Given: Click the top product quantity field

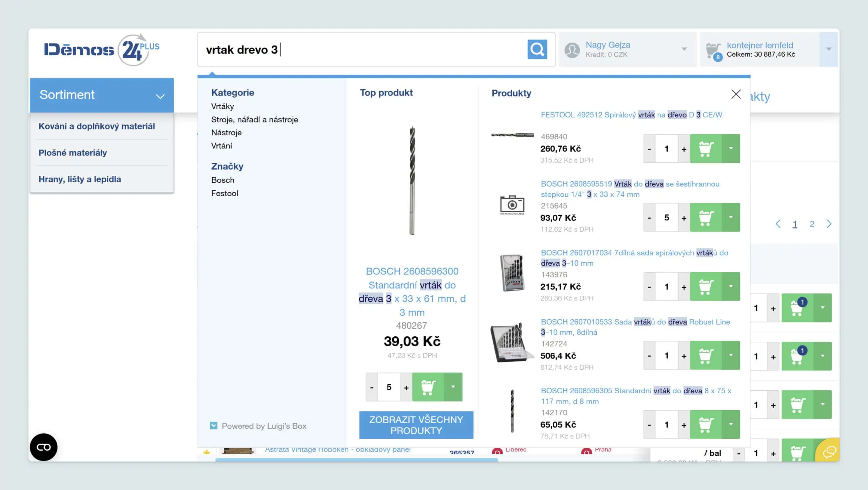Looking at the screenshot, I should point(389,387).
